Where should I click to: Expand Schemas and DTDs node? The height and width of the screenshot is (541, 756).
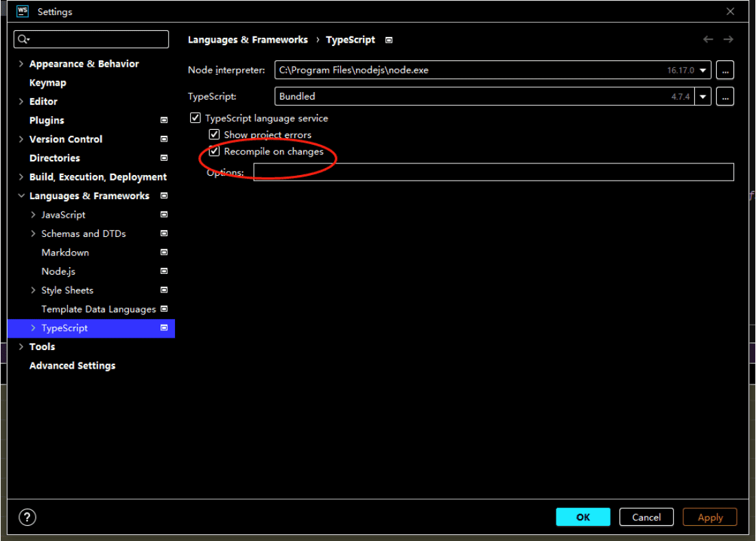click(x=33, y=233)
